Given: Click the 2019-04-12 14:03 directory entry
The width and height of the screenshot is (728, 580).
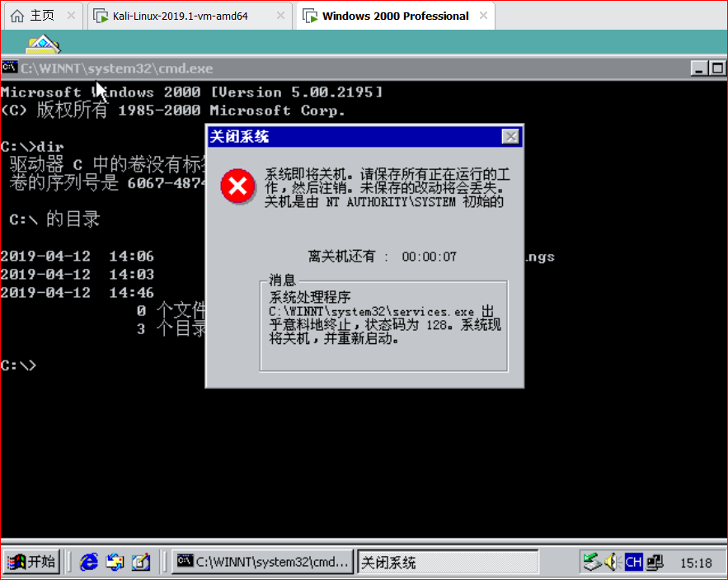Looking at the screenshot, I should click(x=77, y=274).
